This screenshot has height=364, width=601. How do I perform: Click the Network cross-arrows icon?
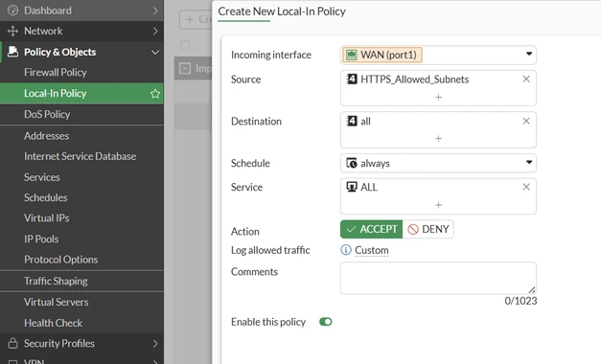click(x=12, y=31)
